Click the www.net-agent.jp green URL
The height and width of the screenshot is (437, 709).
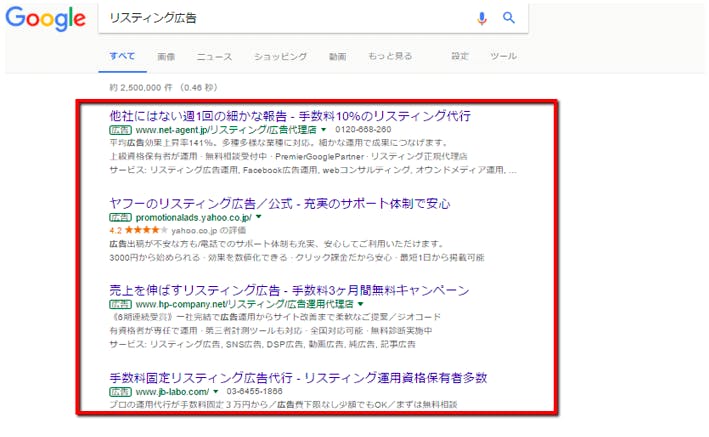[x=226, y=130]
